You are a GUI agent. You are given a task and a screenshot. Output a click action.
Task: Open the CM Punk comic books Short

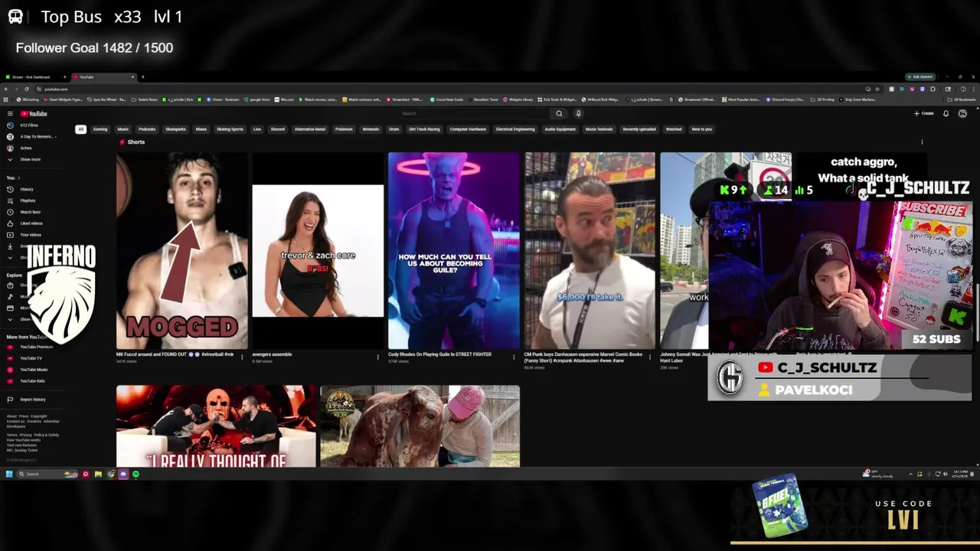(590, 250)
